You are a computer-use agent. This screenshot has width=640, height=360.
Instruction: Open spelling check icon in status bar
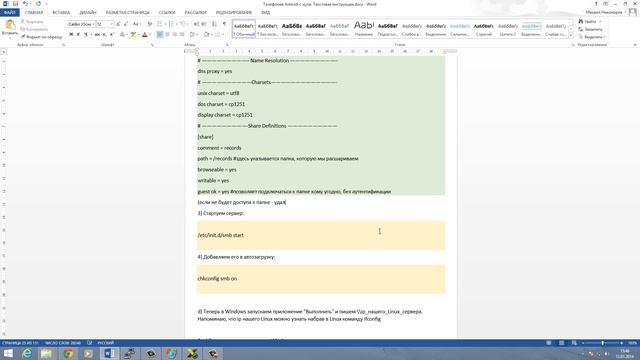[89, 343]
